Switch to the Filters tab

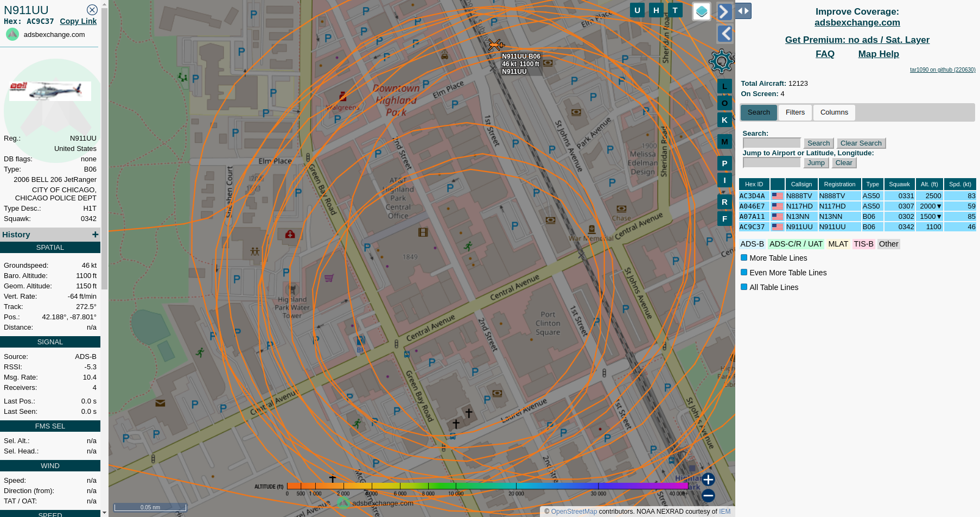coord(795,112)
